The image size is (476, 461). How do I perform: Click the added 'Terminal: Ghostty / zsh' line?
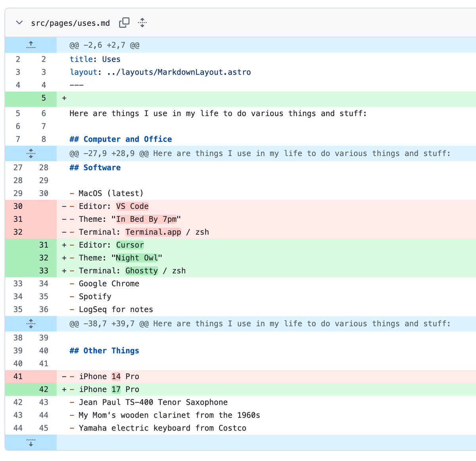[266, 271]
